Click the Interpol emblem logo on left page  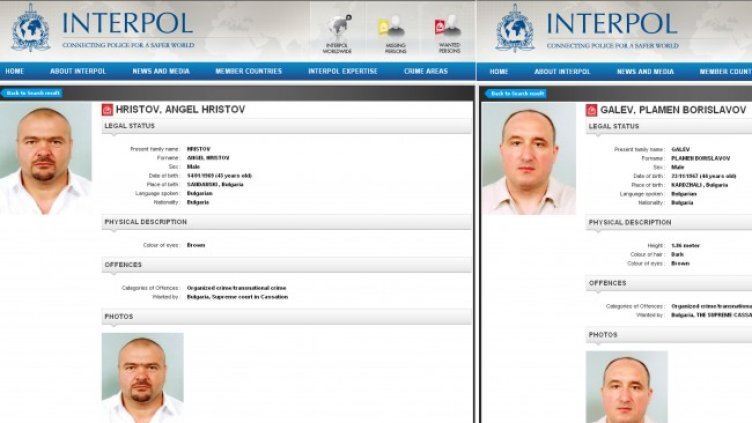(30, 27)
